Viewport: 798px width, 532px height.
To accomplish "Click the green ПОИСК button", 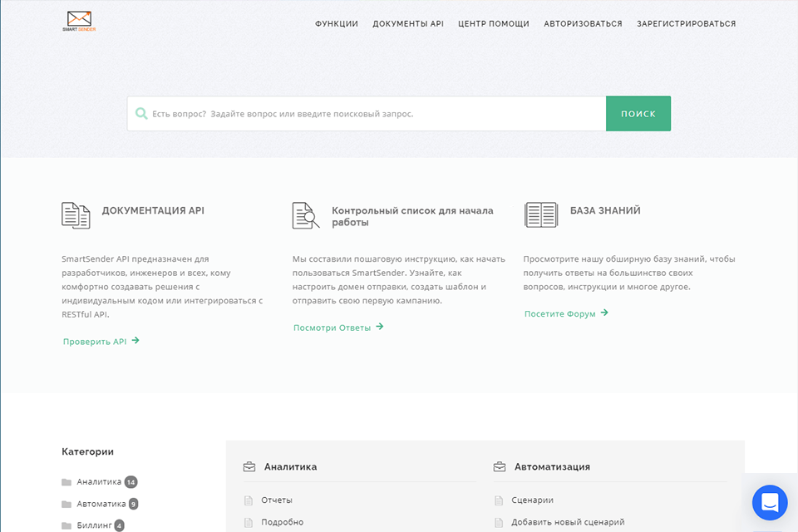I will coord(638,114).
